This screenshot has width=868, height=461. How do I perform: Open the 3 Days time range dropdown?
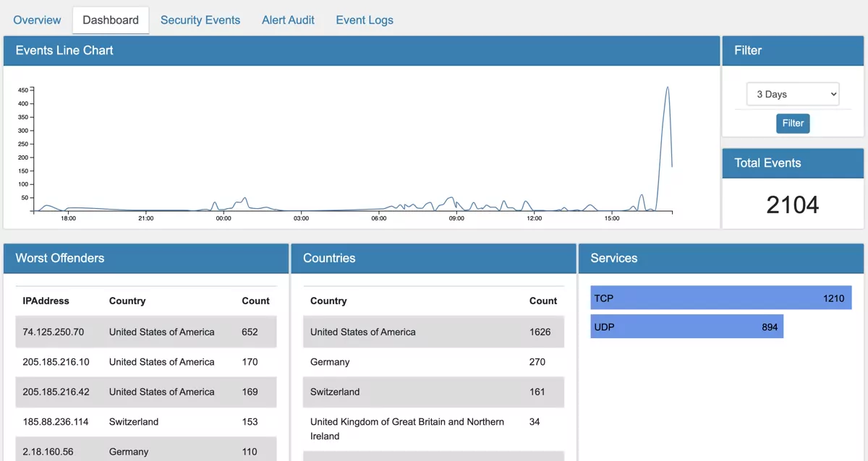[793, 94]
